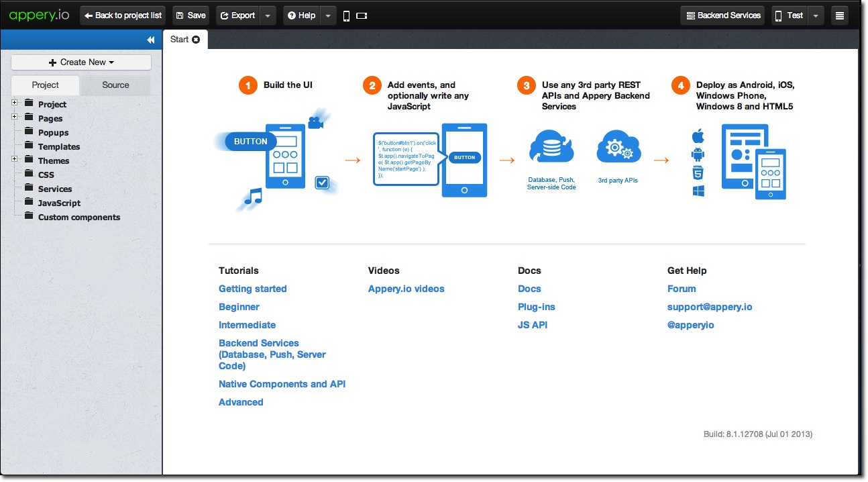Expand the Themes tree node
Image resolution: width=868 pixels, height=482 pixels.
[15, 159]
